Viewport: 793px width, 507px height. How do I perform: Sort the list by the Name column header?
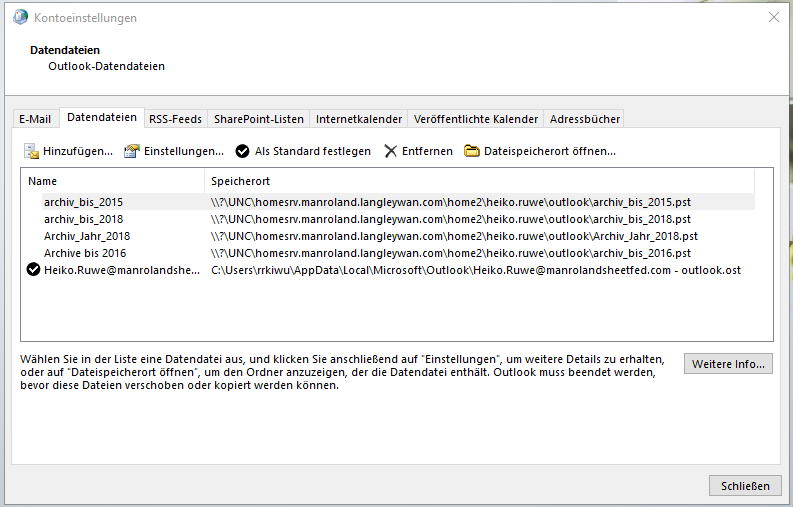[112, 181]
